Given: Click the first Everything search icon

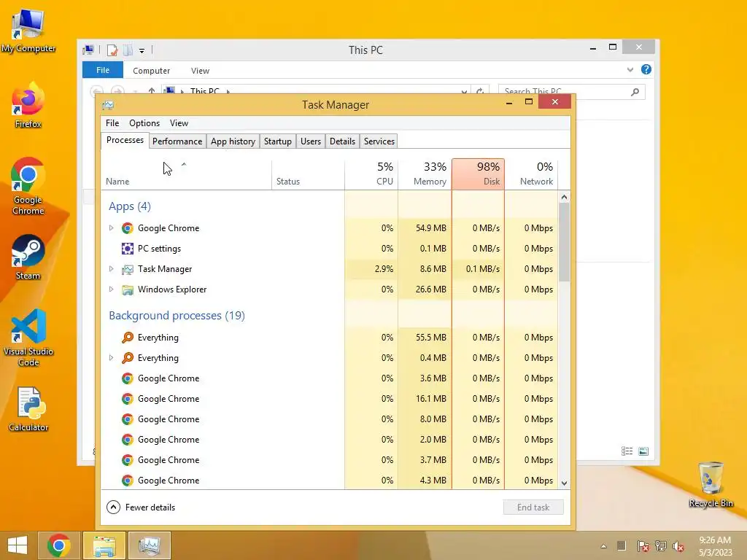Looking at the screenshot, I should [127, 338].
